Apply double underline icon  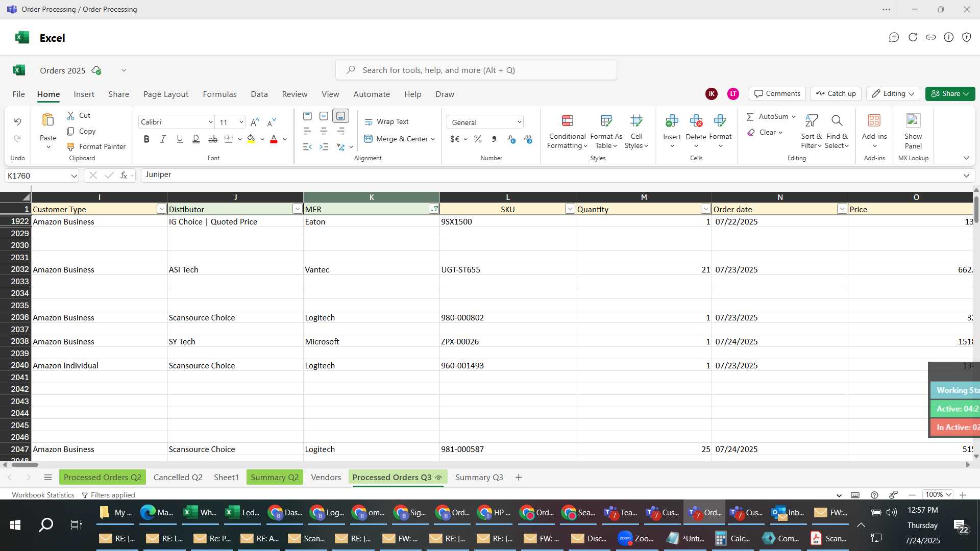coord(196,139)
